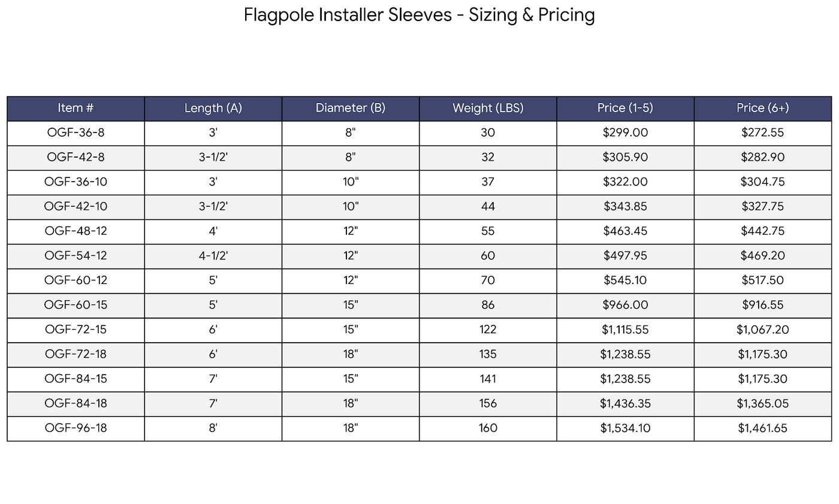Click the weight cell showing 122
The image size is (839, 504).
(x=488, y=330)
